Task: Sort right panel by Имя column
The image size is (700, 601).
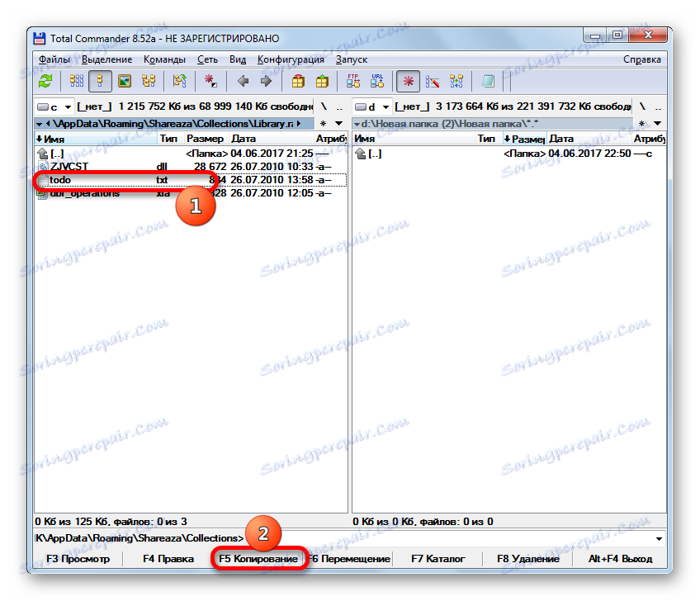Action: pos(414,139)
